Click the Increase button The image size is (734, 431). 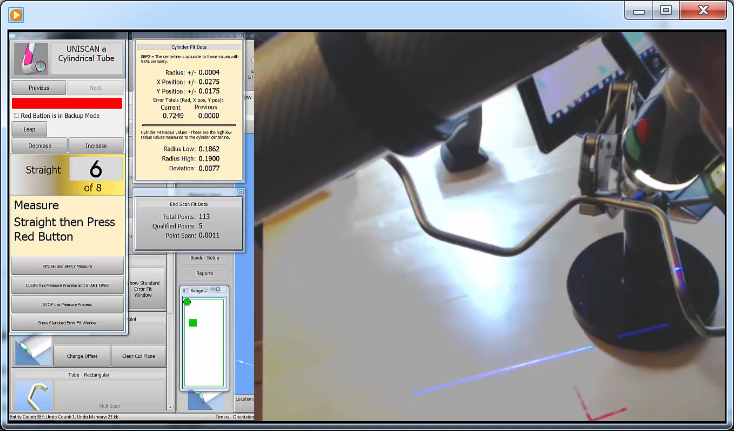[96, 146]
